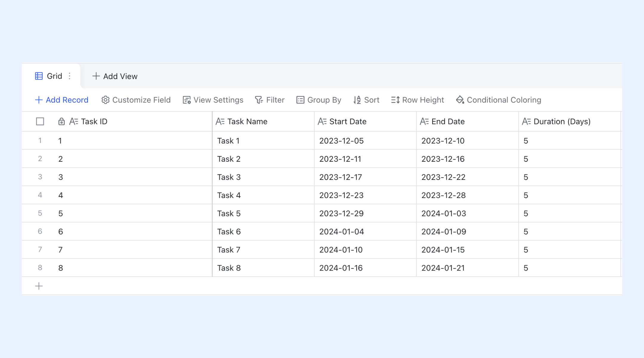Click the Grid view table icon
This screenshot has height=358, width=644.
tap(39, 76)
